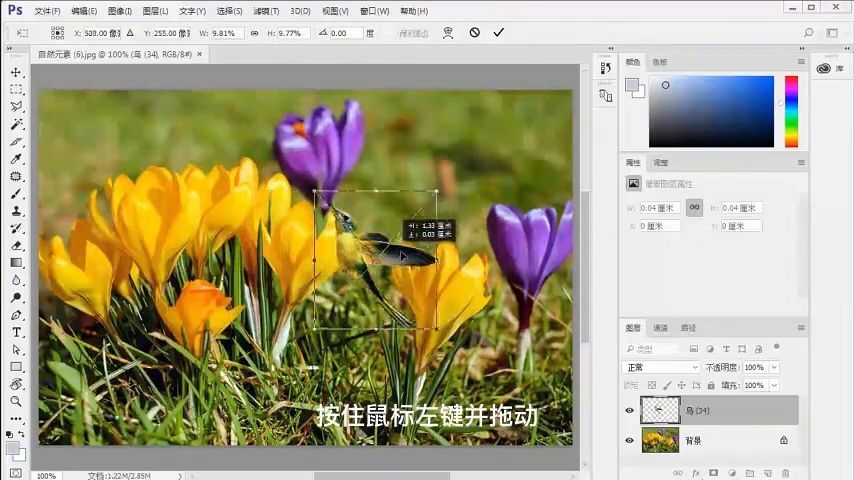Select the Clone Stamp tool
854x480 pixels.
click(16, 211)
